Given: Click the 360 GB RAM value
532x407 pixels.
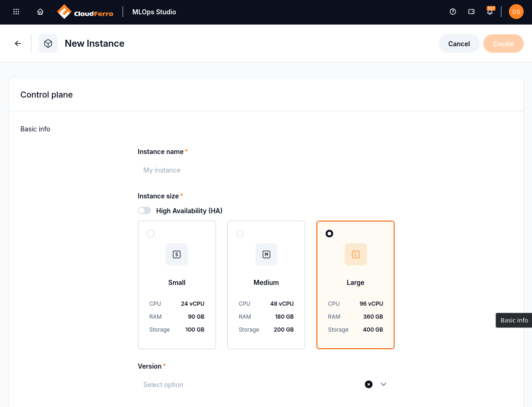Looking at the screenshot, I should click(x=373, y=316).
